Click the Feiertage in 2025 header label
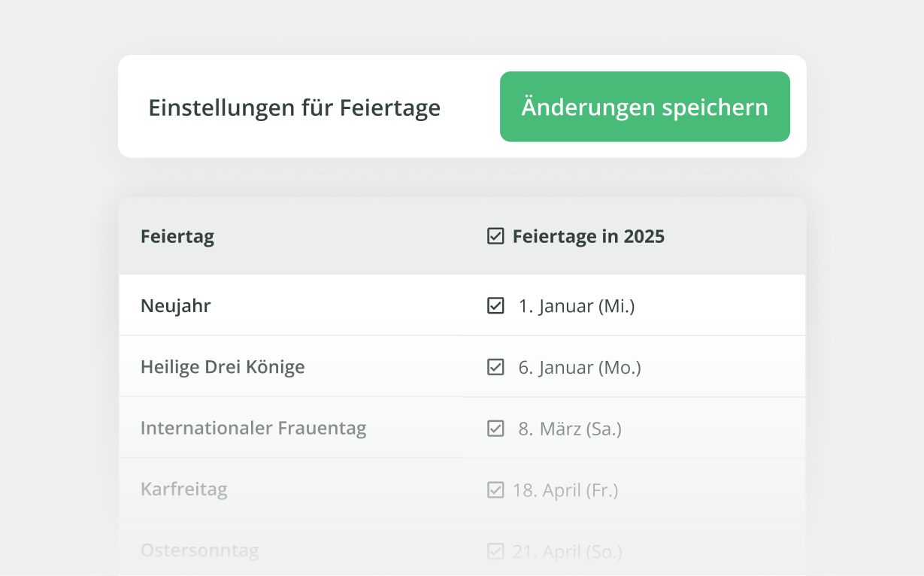Image resolution: width=924 pixels, height=576 pixels. tap(588, 237)
